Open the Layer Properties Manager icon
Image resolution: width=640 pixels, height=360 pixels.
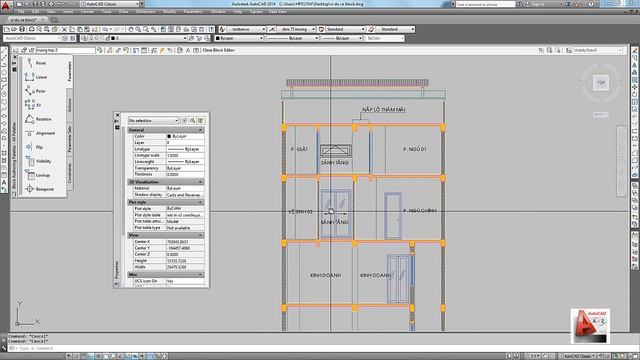point(84,38)
